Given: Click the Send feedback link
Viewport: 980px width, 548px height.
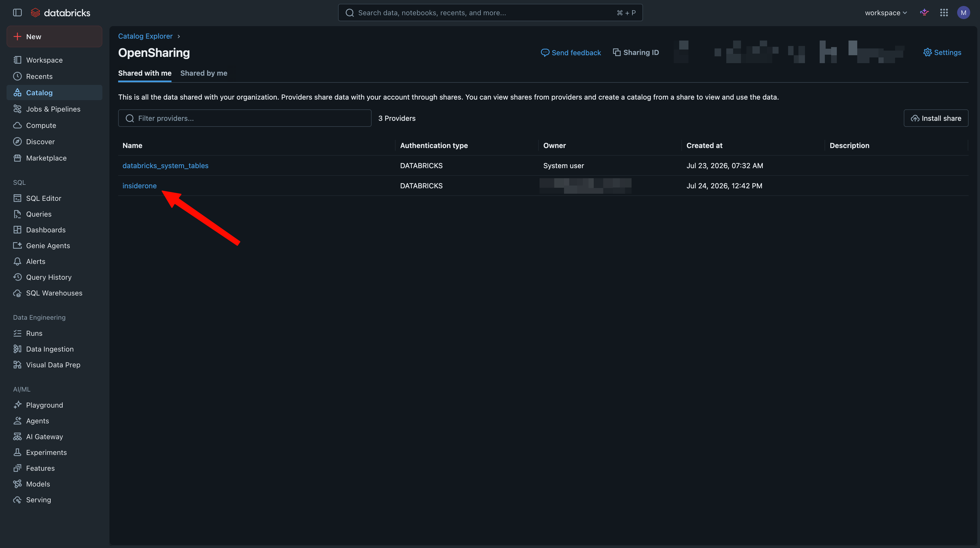Looking at the screenshot, I should click(571, 53).
